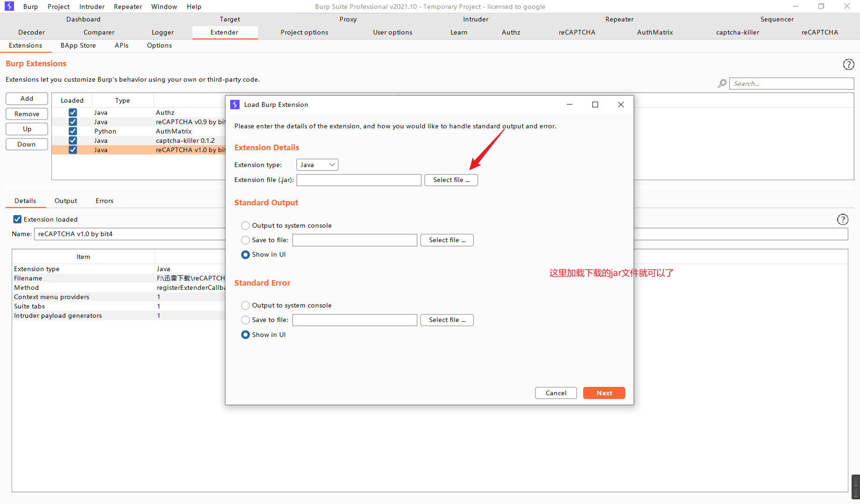Open the BApp Store sub-tab
860x504 pixels.
[78, 45]
